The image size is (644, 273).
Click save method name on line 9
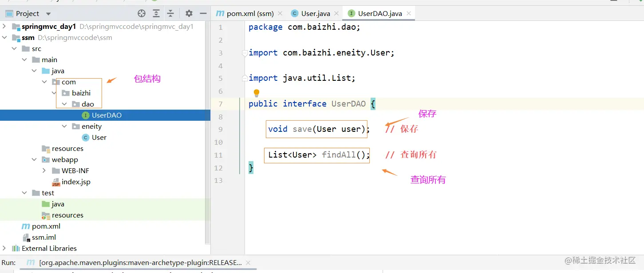tap(302, 129)
